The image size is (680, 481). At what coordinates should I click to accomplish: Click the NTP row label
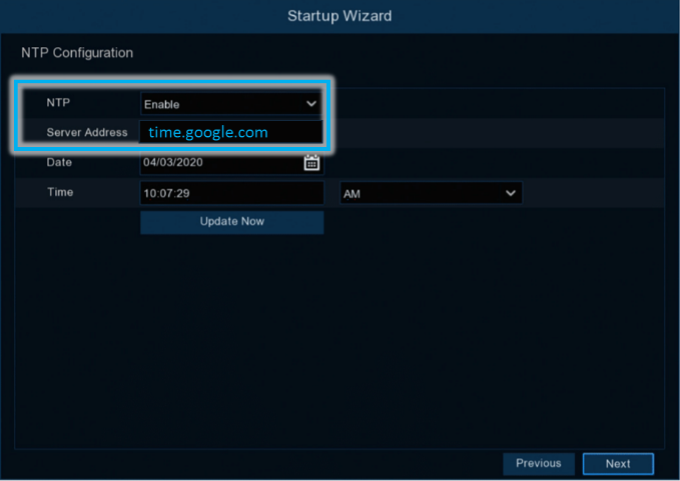coord(58,103)
